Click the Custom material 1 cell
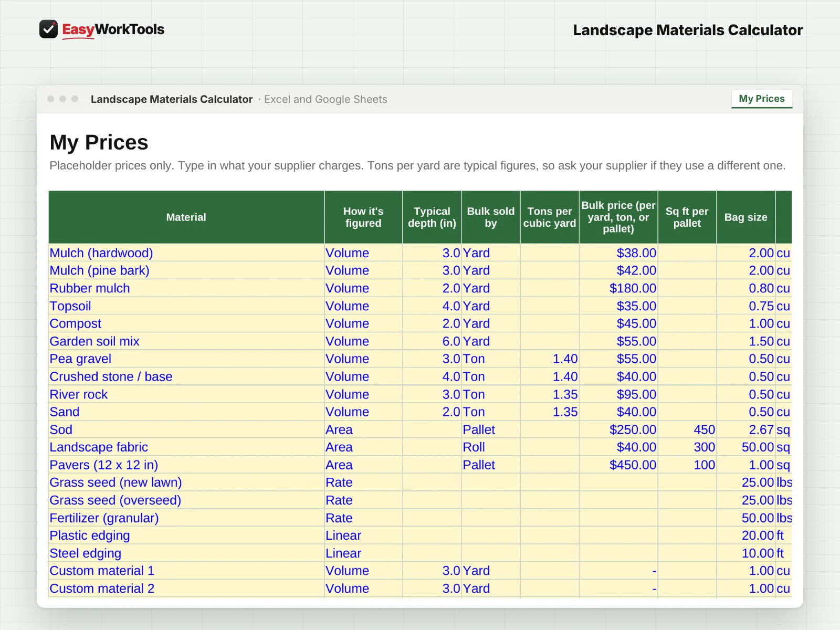 pos(186,571)
